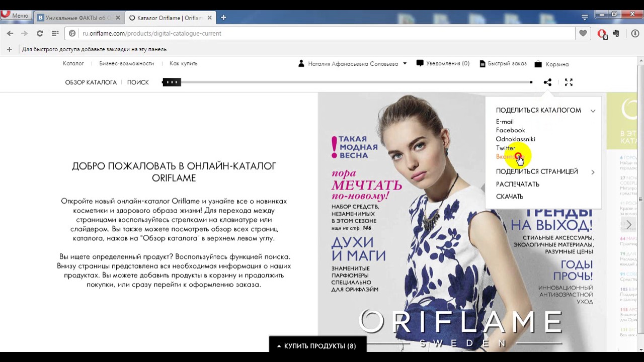This screenshot has height=362, width=644.
Task: Open Уведомления (0) notifications
Action: point(443,63)
